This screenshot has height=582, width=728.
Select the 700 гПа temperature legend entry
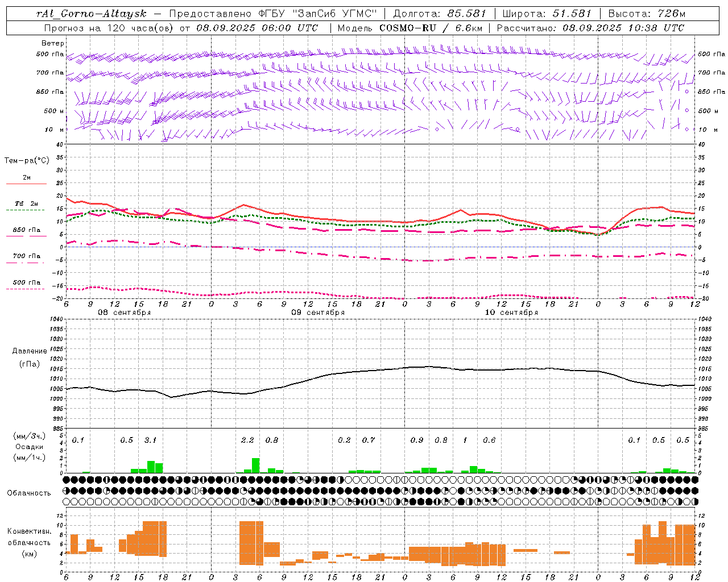point(26,259)
